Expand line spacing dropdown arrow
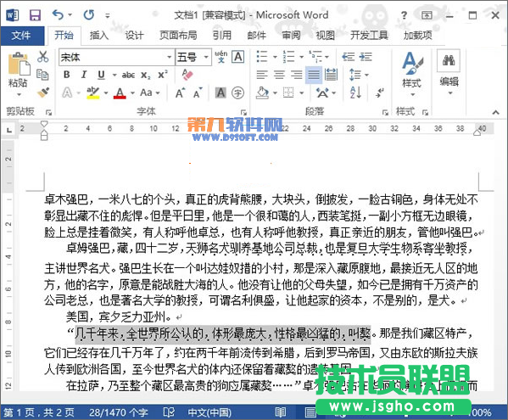Viewport: 508px width, 420px height. (366, 76)
